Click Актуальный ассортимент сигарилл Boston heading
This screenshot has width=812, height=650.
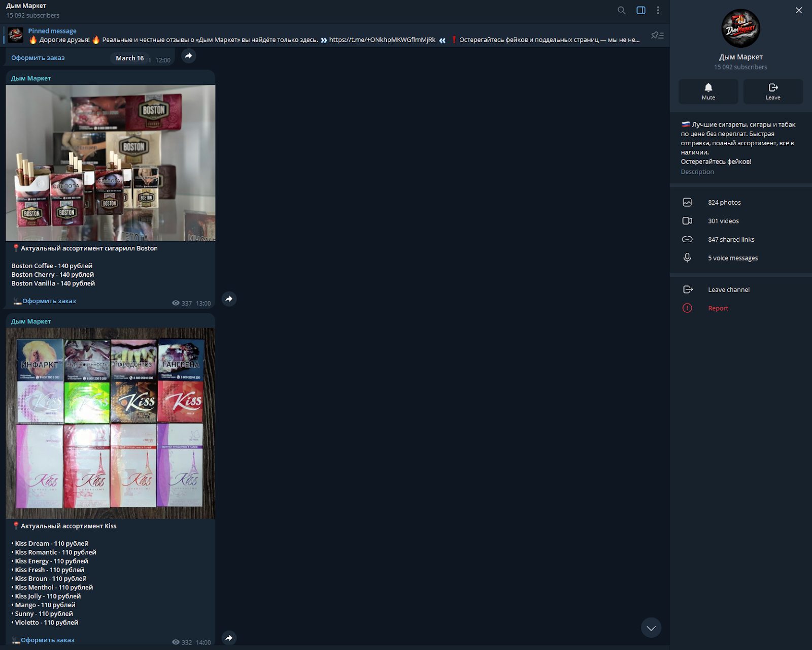[x=89, y=248]
